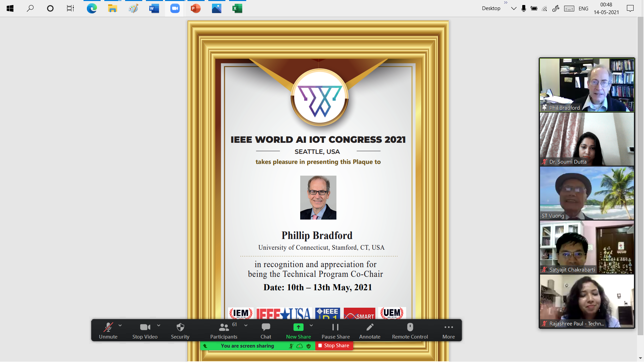Switch to Microsoft Word on the taskbar

coord(154,8)
